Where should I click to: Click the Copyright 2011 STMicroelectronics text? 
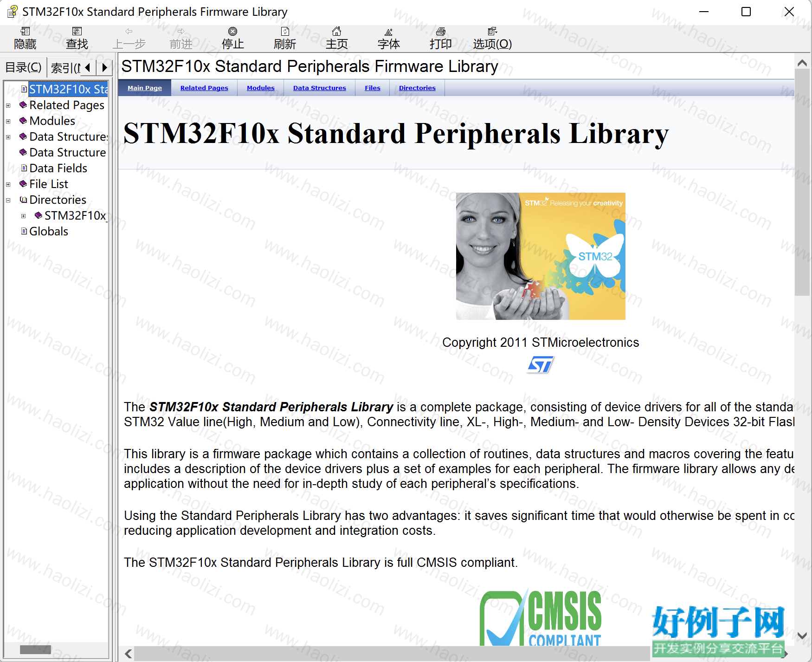(541, 343)
